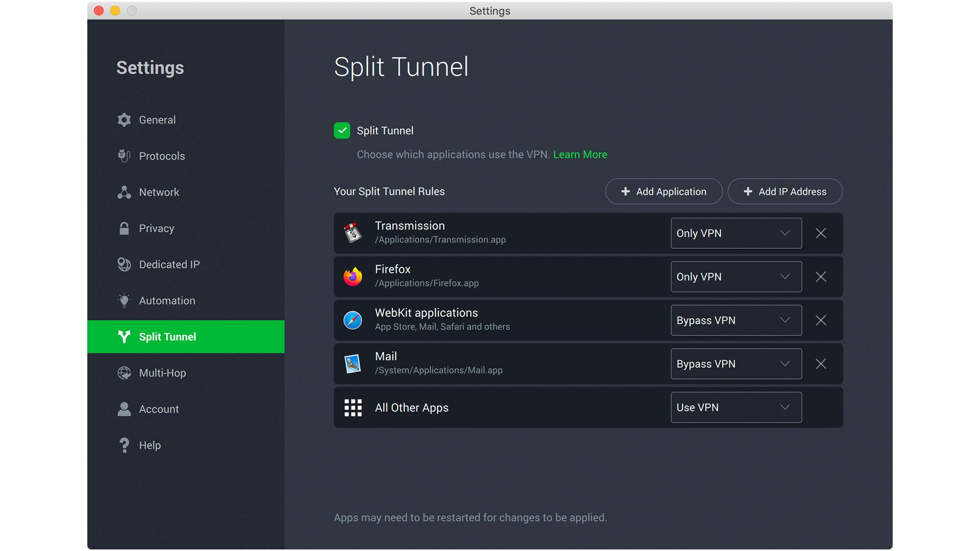The width and height of the screenshot is (980, 551).
Task: Click the Add IP Address button
Action: click(x=785, y=191)
